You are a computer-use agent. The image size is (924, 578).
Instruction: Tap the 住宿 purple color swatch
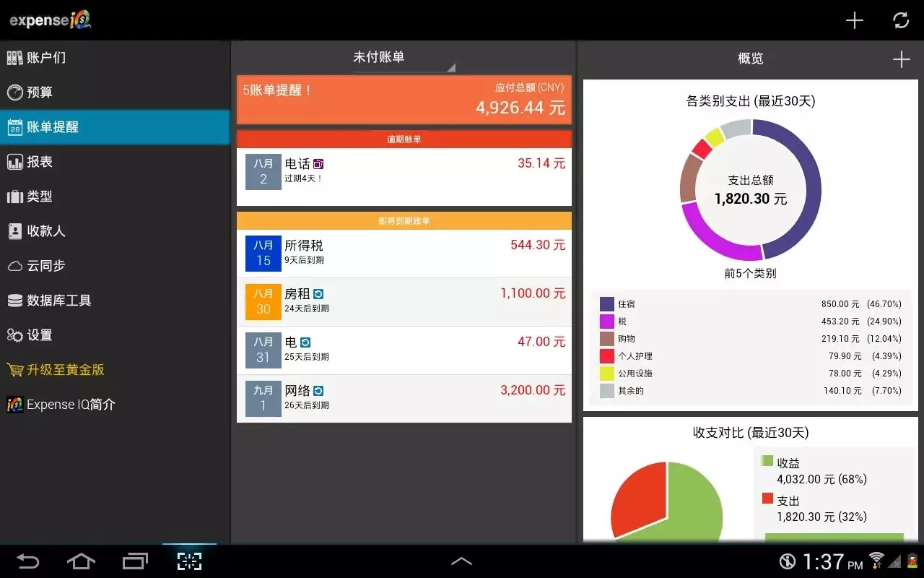607,304
